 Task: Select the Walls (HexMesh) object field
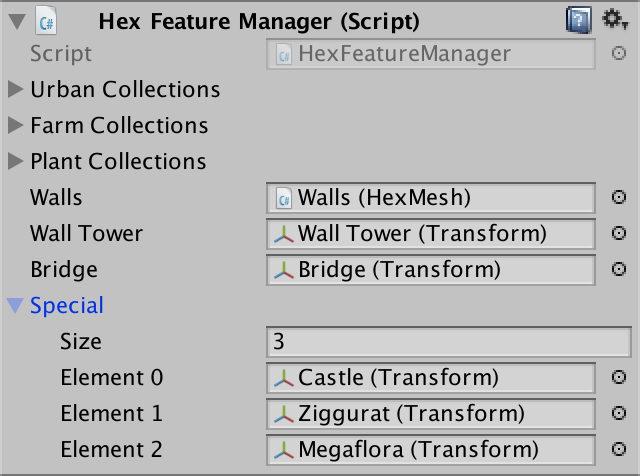coord(432,197)
